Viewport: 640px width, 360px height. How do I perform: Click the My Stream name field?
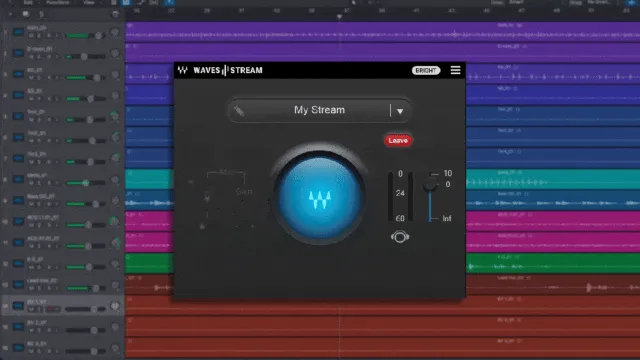(x=319, y=110)
